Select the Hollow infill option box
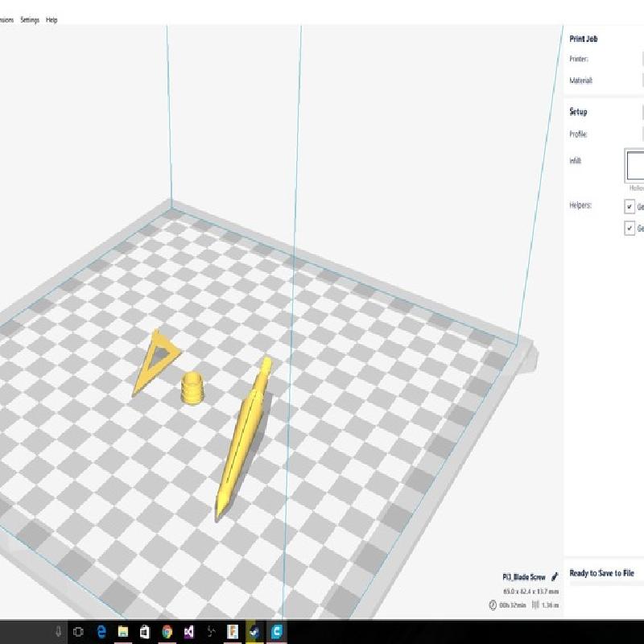644x644 pixels. pyautogui.click(x=635, y=166)
